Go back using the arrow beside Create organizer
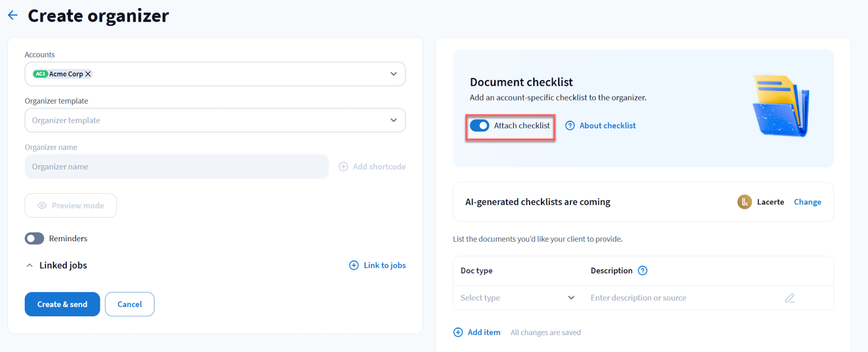 tap(13, 15)
